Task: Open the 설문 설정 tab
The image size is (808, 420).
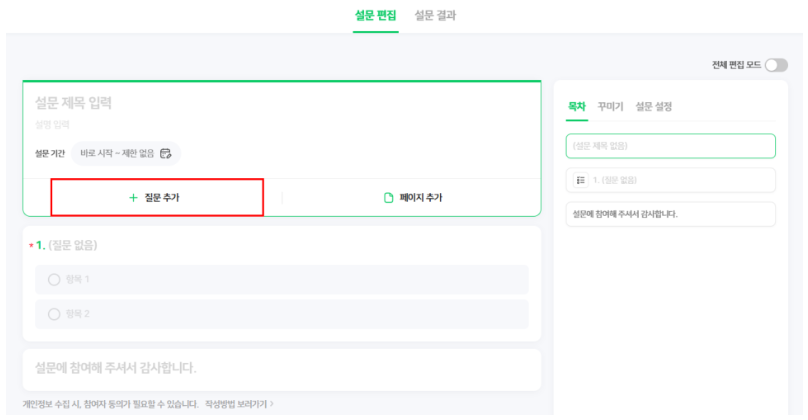Action: [656, 105]
